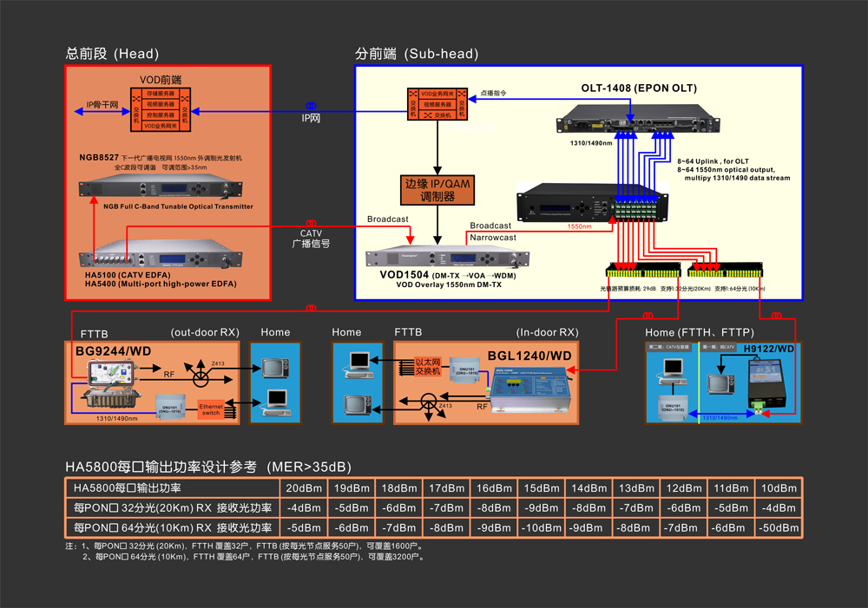Select the TV in the out-door RX Home panel

pos(275,367)
